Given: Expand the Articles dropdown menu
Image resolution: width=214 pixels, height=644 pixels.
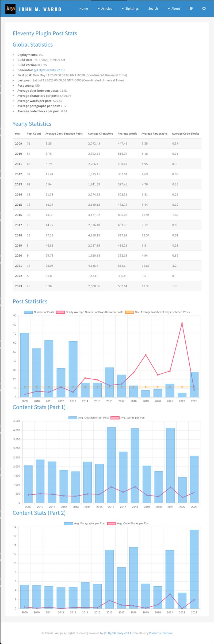Looking at the screenshot, I should pyautogui.click(x=105, y=9).
